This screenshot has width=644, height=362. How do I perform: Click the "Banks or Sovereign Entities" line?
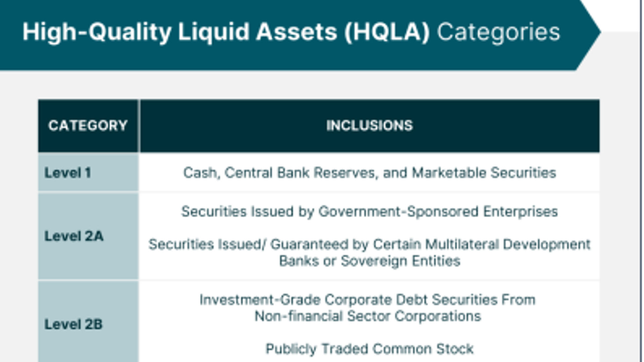(369, 261)
